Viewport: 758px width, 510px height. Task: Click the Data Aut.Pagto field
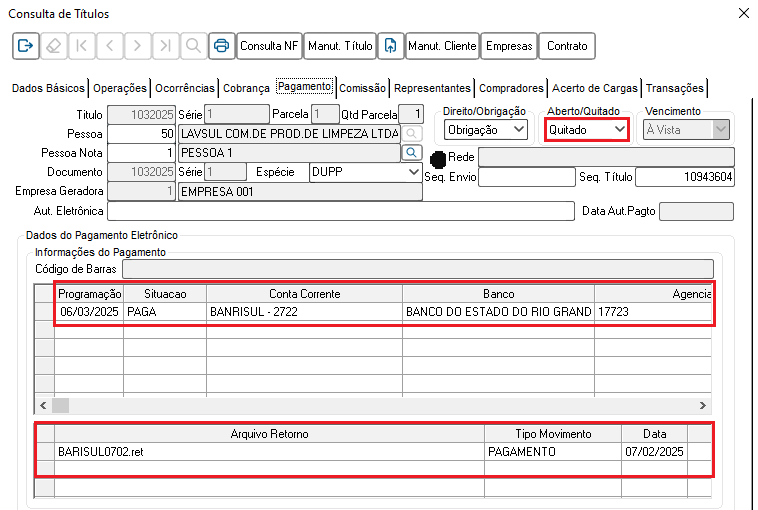coord(696,211)
